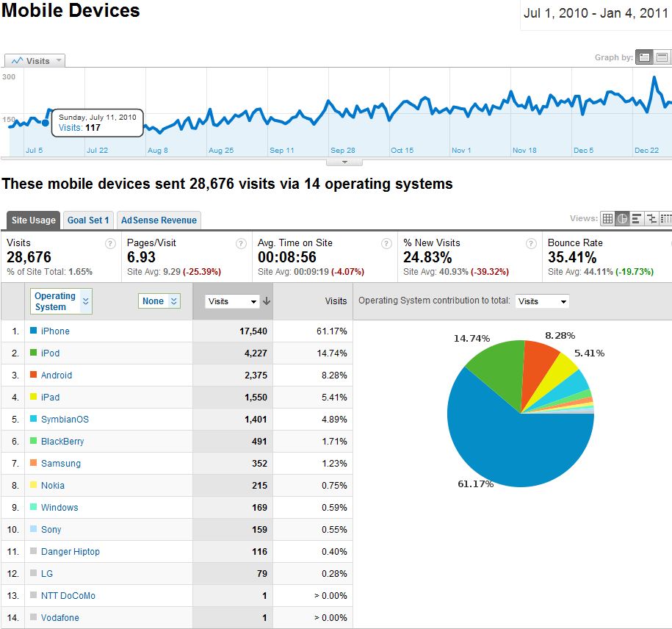672x629 pixels.
Task: Switch to table view in Views
Action: [607, 218]
